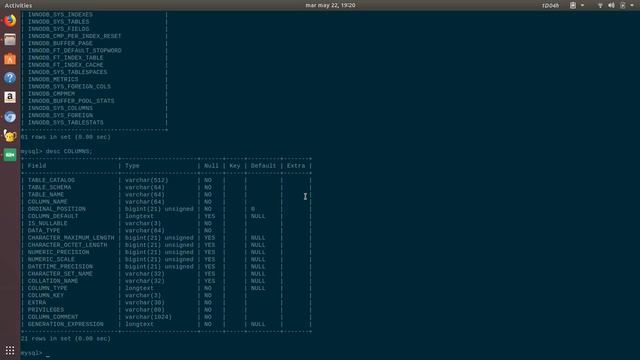The height and width of the screenshot is (360, 640).
Task: Click varchar(512) type of TABLE_CATALOG
Action: tap(147, 180)
